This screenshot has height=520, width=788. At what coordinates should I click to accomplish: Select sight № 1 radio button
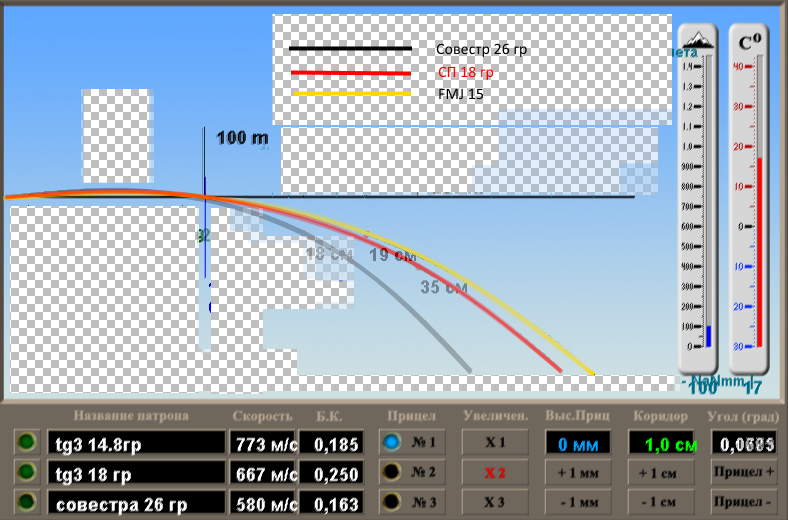(393, 442)
